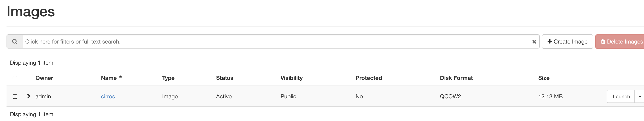Screen dimensions: 644x121
Task: Focus the filters or full text search field
Action: click(x=275, y=42)
